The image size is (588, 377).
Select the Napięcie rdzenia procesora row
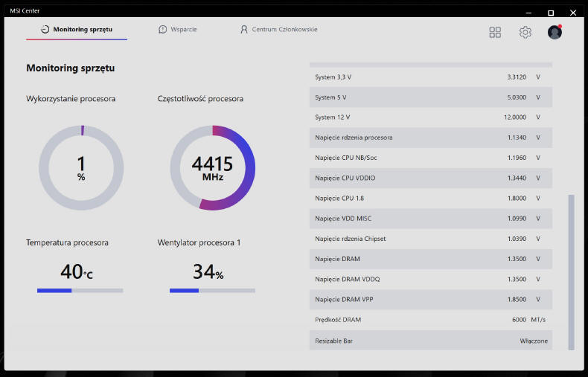430,138
